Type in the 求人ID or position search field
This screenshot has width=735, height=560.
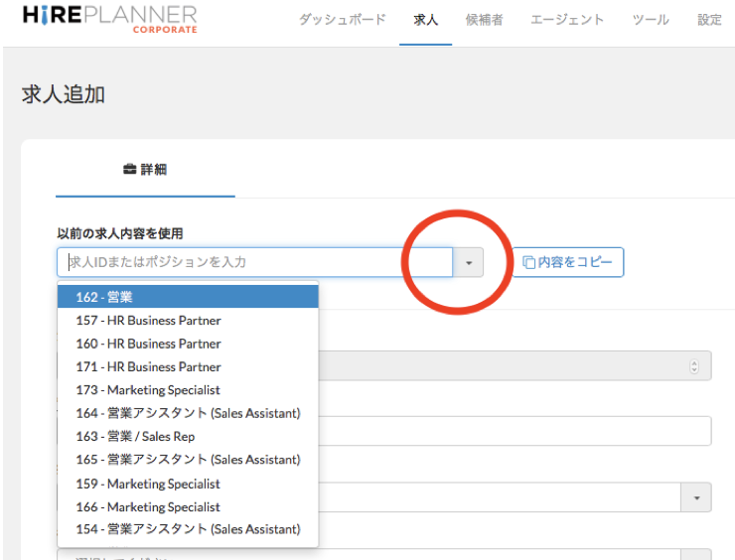click(255, 262)
